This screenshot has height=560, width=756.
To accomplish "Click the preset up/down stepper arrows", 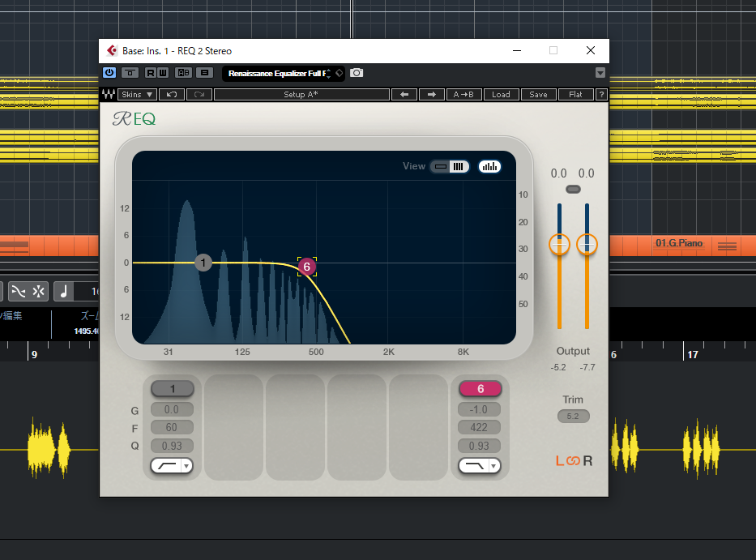I will (329, 73).
